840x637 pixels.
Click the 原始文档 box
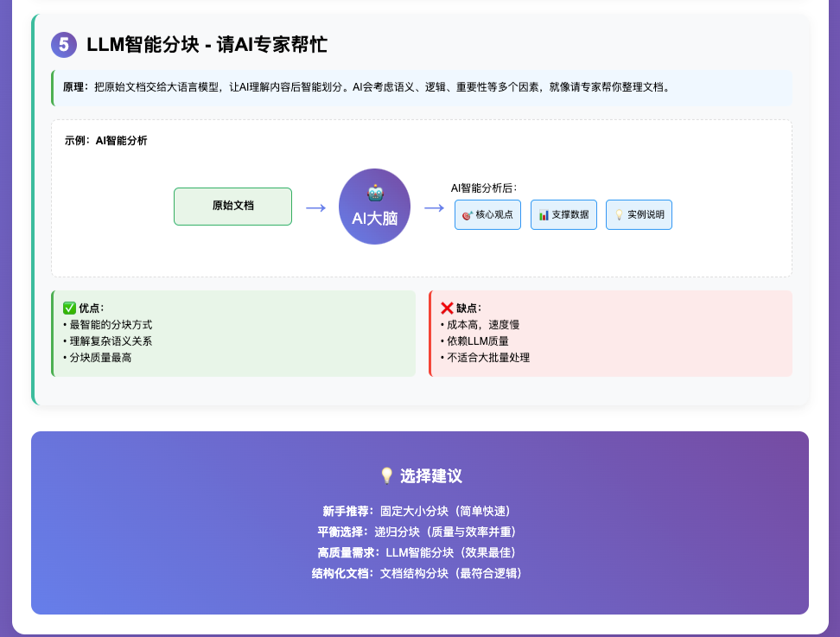232,207
